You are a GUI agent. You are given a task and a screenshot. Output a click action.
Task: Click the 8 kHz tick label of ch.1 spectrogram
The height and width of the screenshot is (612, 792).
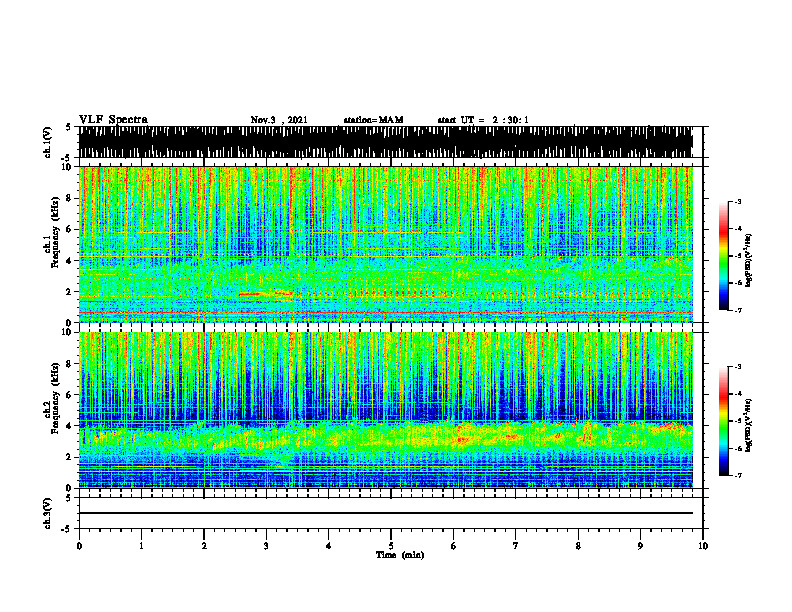tap(70, 198)
